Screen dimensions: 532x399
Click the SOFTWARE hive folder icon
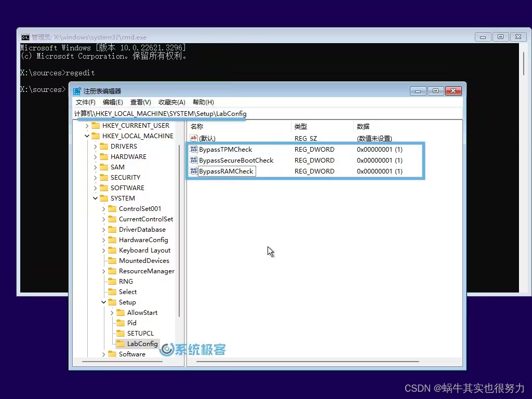(104, 188)
